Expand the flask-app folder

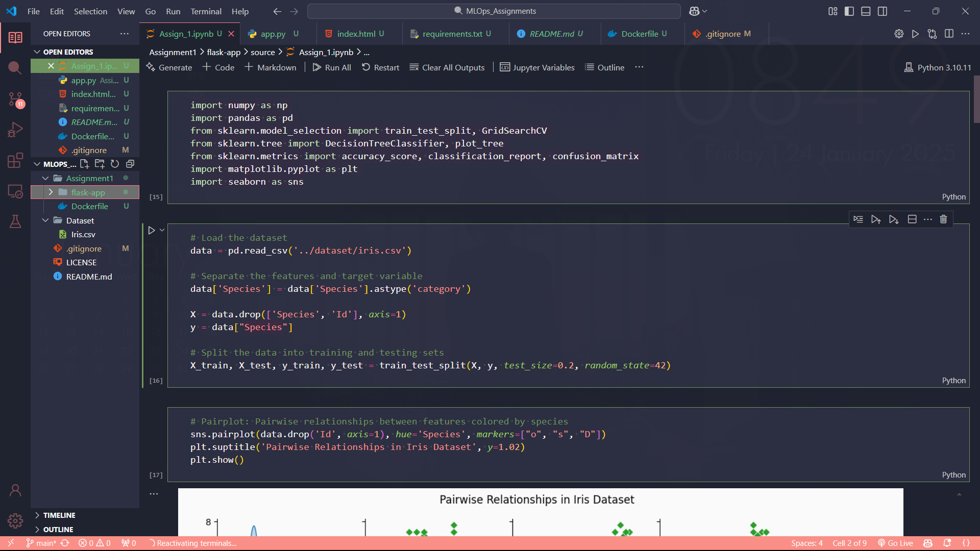(x=51, y=192)
